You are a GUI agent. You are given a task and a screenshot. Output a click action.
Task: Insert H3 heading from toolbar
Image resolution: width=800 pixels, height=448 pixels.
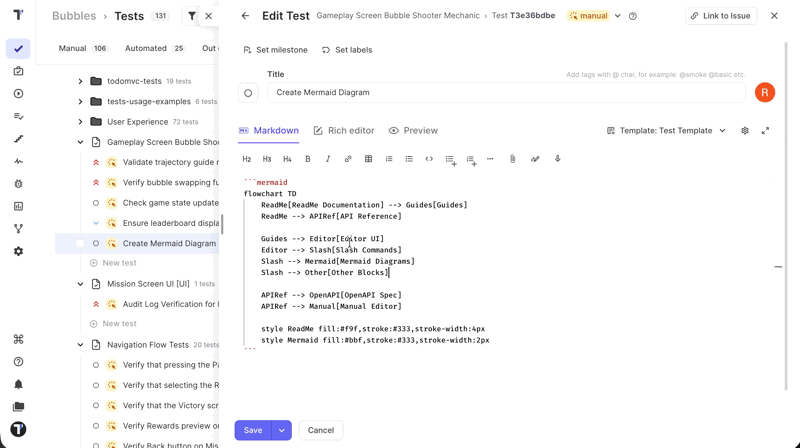267,159
